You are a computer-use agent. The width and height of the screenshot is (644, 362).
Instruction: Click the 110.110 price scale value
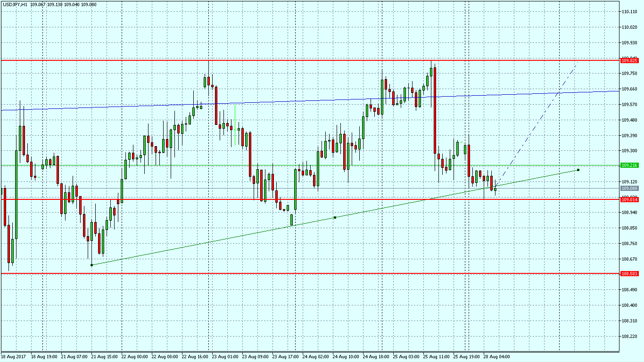tap(629, 11)
